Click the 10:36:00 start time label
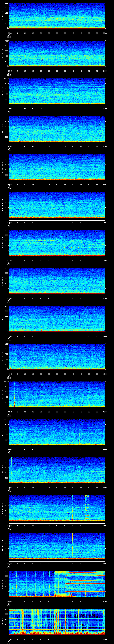This screenshot has width=114, height=644. coord(9,184)
